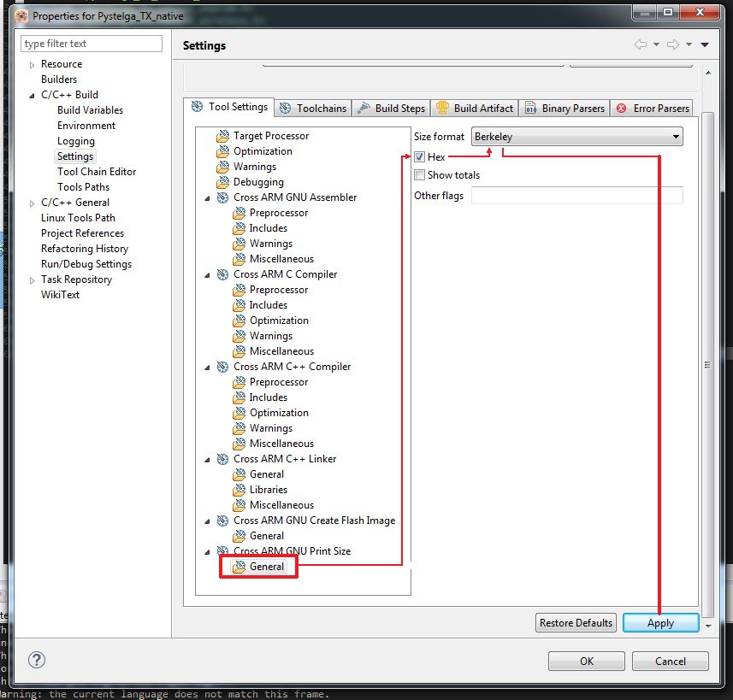Enable the Show totals checkbox
The width and height of the screenshot is (733, 700).
420,175
